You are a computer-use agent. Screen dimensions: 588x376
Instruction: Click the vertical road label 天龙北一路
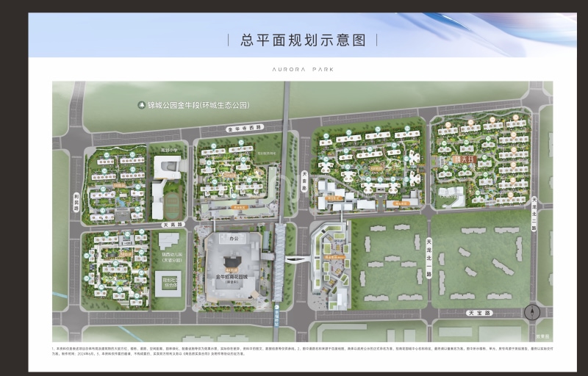[x=429, y=258]
